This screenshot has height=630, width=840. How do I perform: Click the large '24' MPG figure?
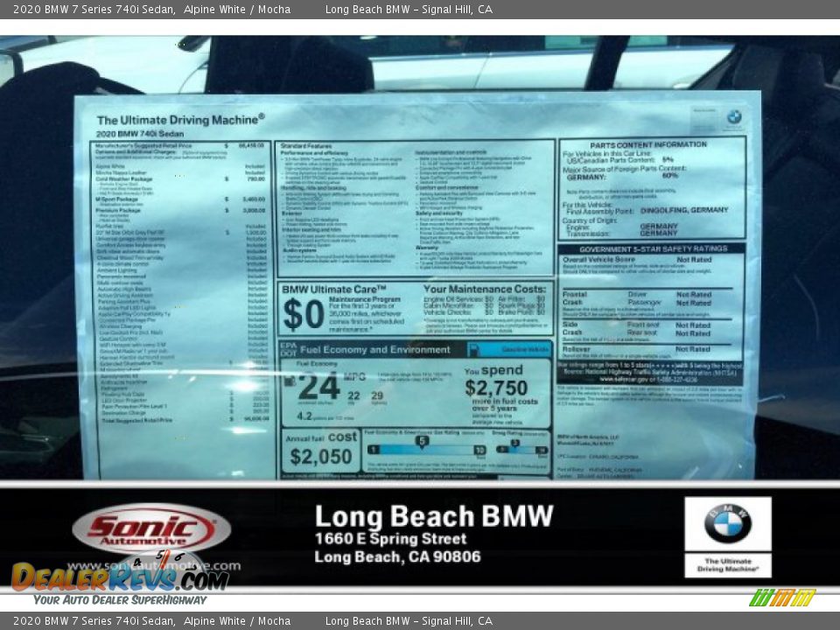[318, 387]
